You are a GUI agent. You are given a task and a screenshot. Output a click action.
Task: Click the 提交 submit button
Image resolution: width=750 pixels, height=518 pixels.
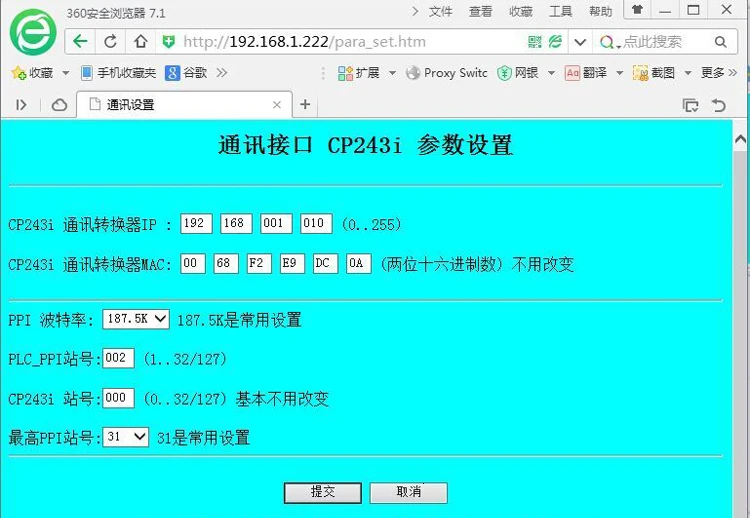pyautogui.click(x=323, y=493)
